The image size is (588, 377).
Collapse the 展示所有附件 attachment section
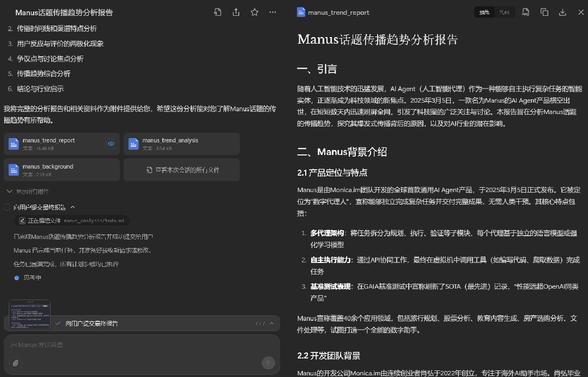click(9, 192)
